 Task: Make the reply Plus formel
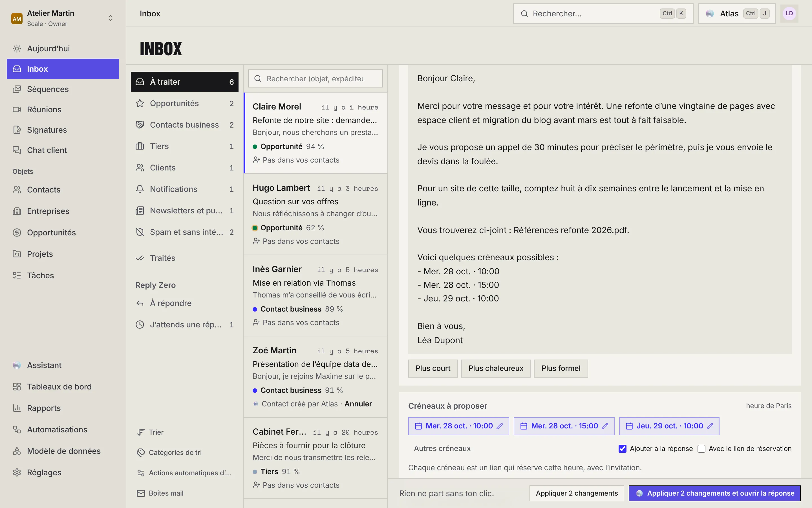point(561,368)
